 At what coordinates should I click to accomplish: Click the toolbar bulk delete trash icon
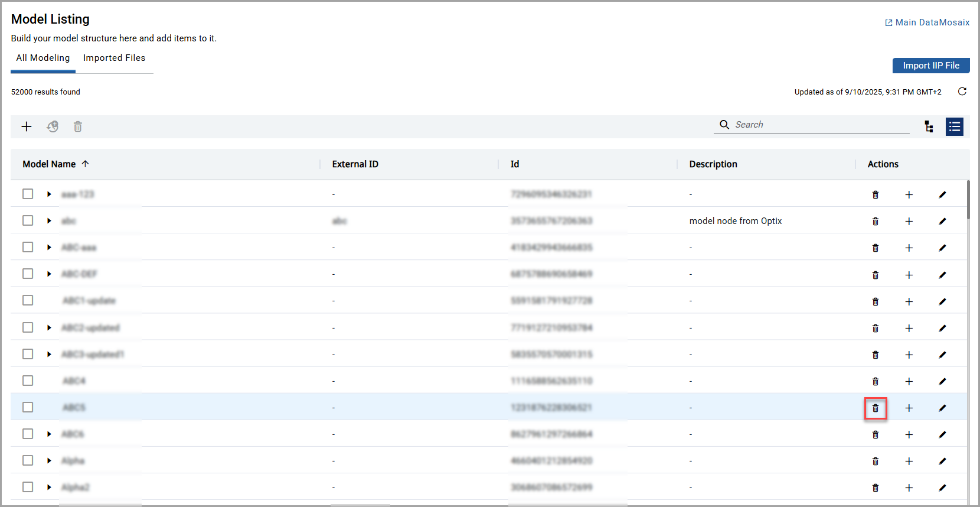click(x=78, y=126)
